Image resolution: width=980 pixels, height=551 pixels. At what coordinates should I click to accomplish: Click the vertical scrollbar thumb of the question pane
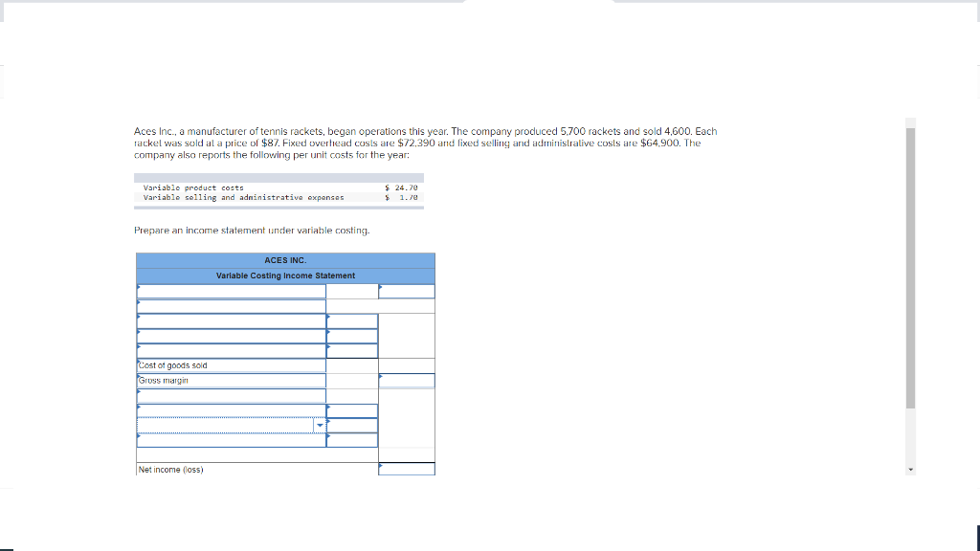(911, 269)
